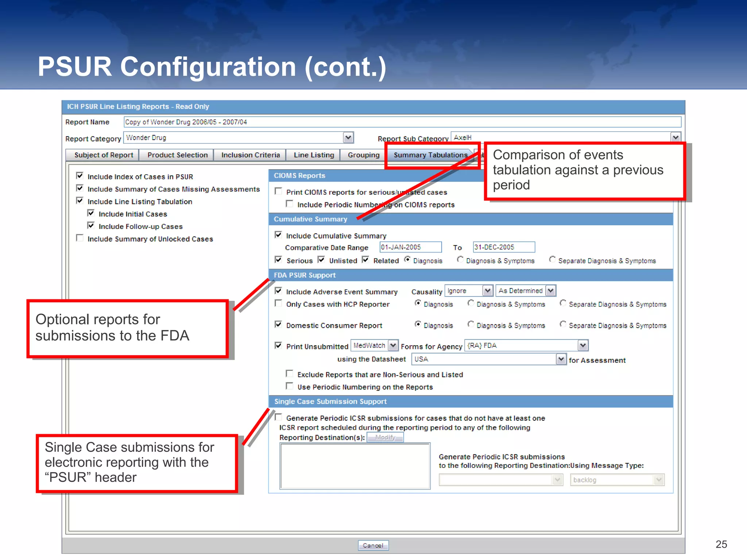Go to the Grouping tab
Screen dimensions: 747x560
363,155
